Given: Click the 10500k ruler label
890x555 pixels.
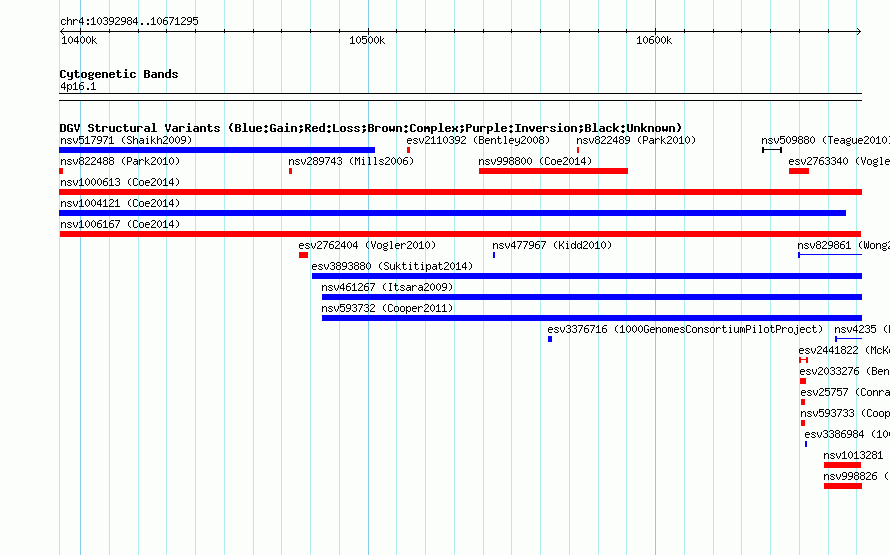Looking at the screenshot, I should [367, 40].
